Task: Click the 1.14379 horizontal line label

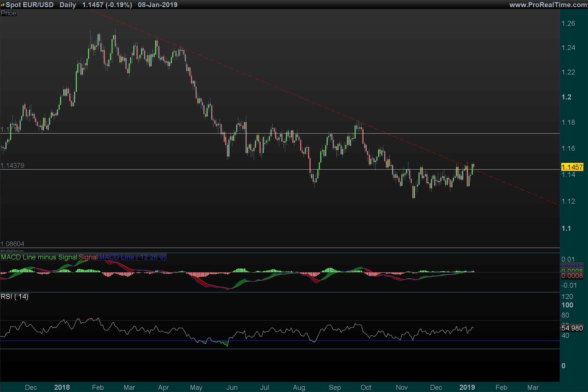Action: [x=12, y=166]
